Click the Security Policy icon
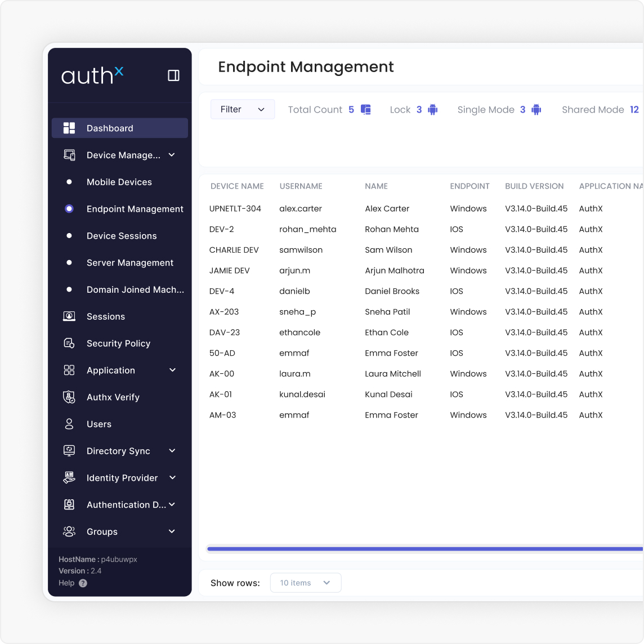 [x=69, y=343]
